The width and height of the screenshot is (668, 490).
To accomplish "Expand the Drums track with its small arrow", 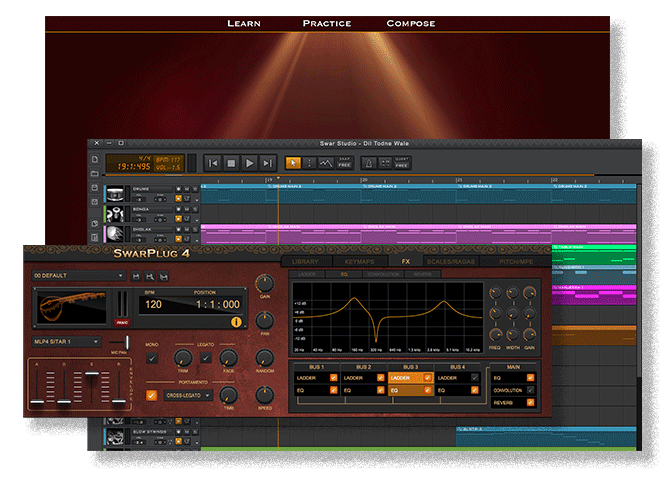I will click(197, 199).
